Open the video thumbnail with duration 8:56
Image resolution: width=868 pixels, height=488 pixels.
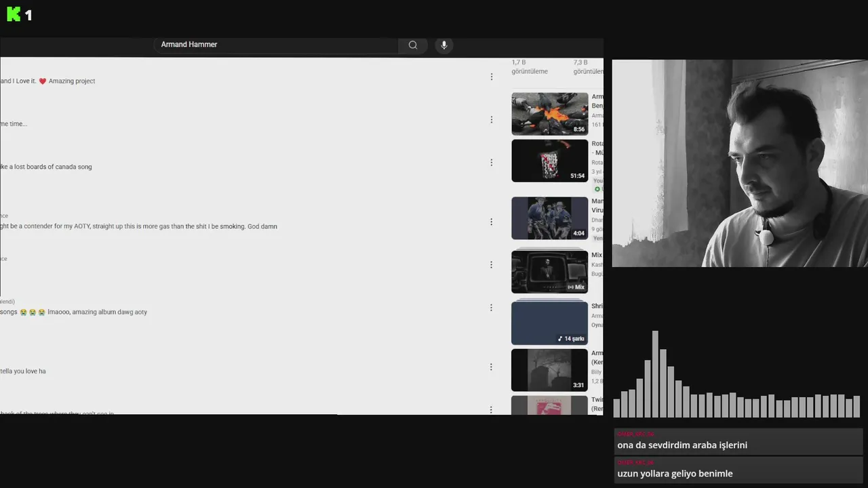[x=549, y=114]
